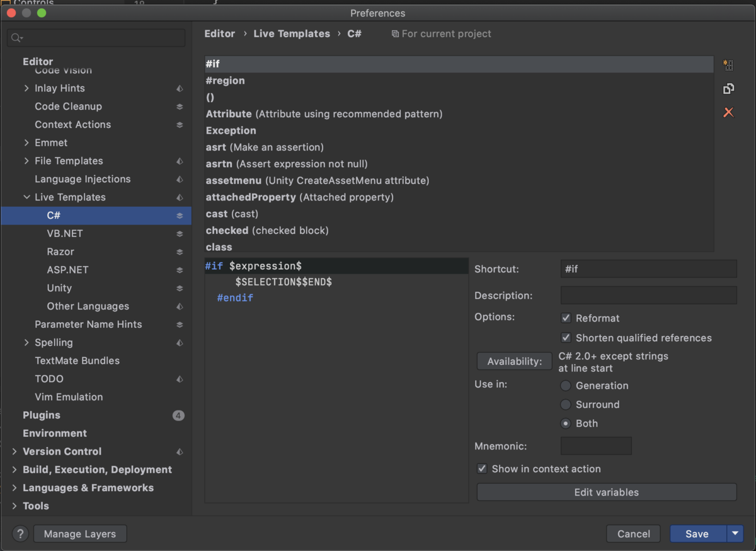
Task: Select the attachedProperty template row
Action: pos(459,197)
